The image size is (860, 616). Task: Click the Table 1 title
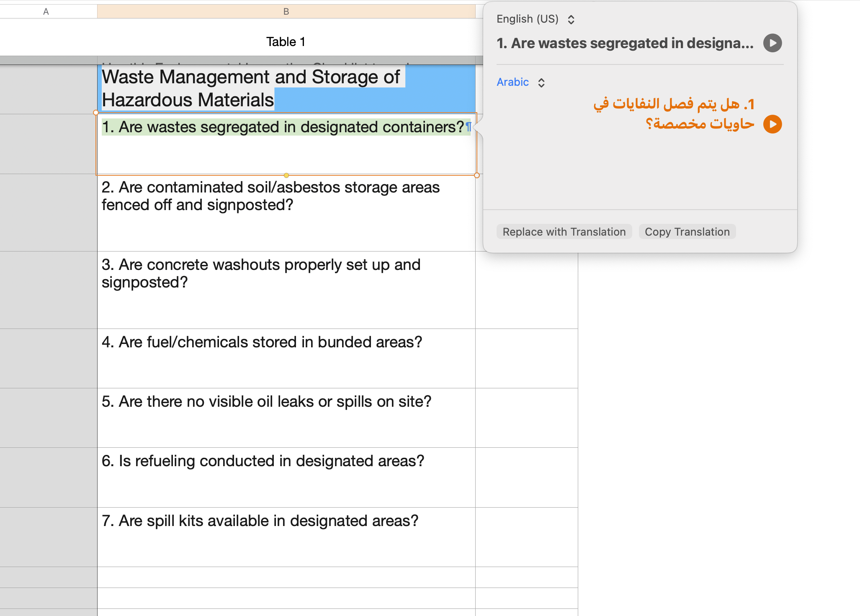286,42
